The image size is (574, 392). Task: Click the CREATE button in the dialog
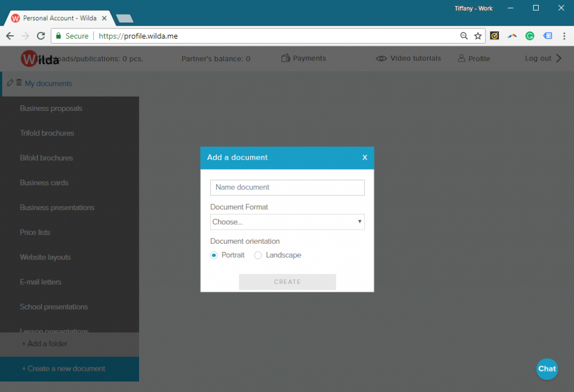287,282
